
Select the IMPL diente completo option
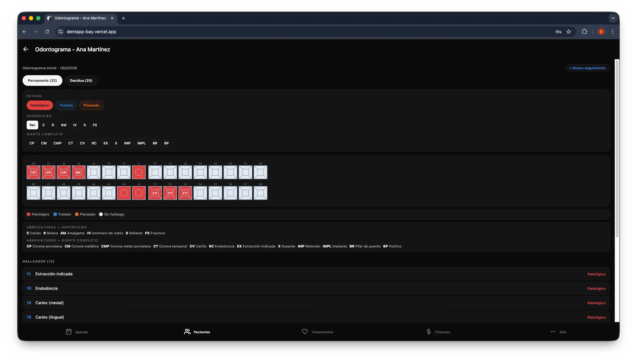point(141,143)
